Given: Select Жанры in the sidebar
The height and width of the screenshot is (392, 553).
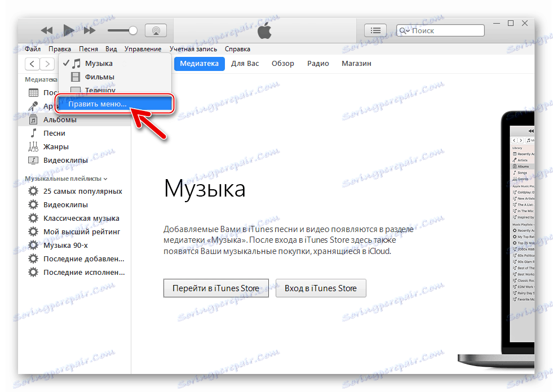Looking at the screenshot, I should pyautogui.click(x=74, y=146).
